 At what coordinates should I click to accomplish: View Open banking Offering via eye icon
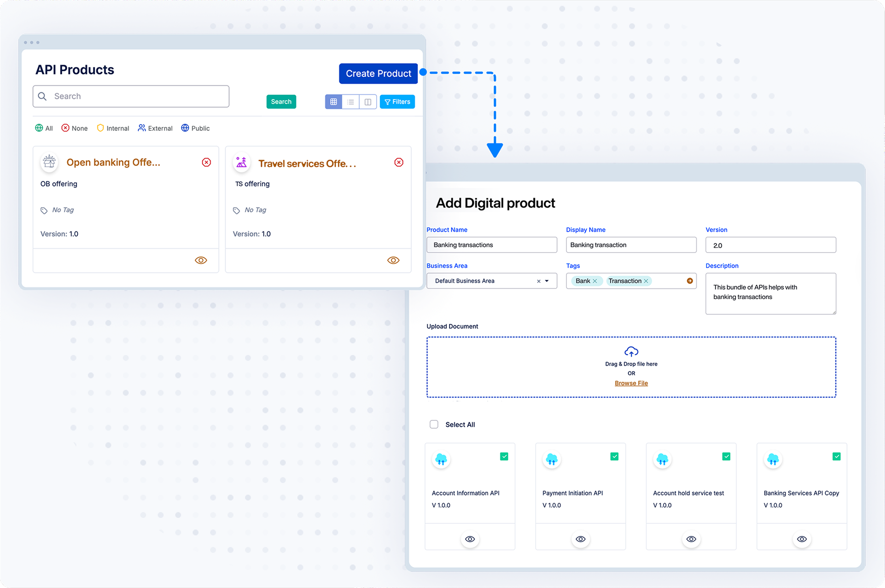[201, 260]
